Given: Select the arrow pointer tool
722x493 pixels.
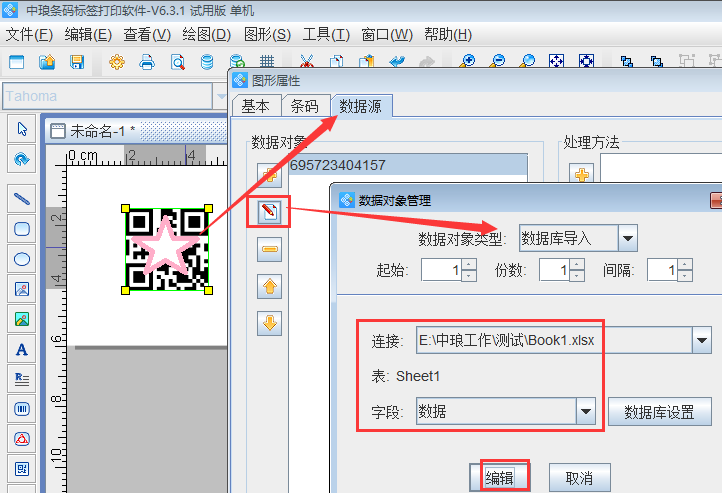Looking at the screenshot, I should [x=22, y=129].
